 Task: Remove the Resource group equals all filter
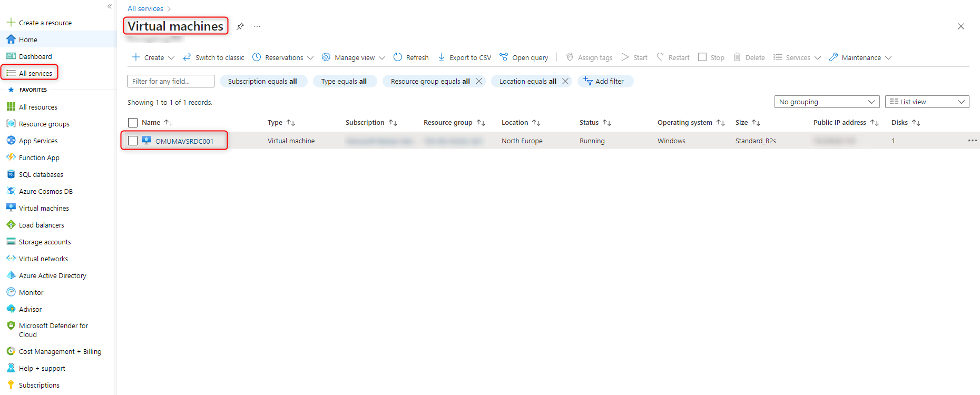pyautogui.click(x=479, y=81)
